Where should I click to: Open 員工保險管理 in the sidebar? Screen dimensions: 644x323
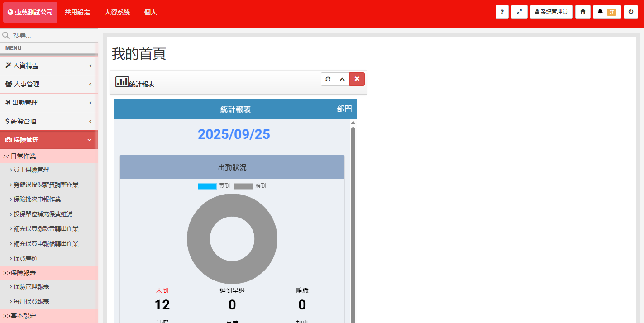31,170
